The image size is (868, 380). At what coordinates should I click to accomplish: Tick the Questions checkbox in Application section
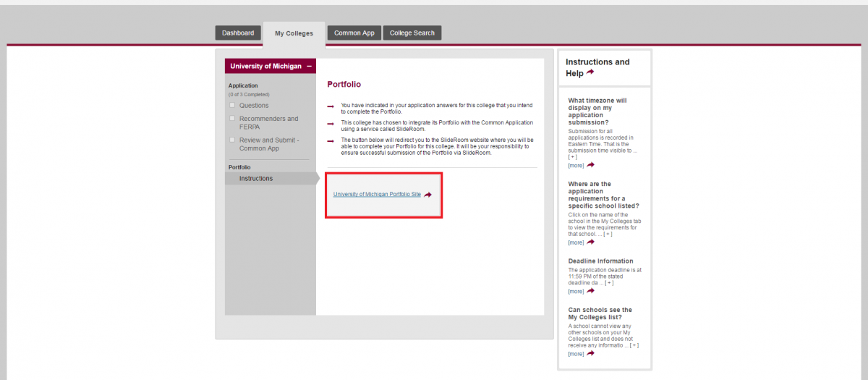click(232, 105)
